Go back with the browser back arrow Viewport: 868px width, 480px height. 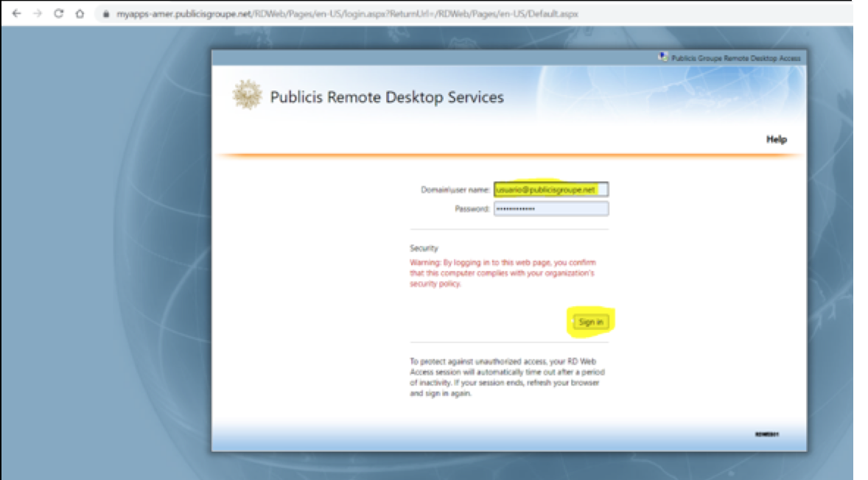[x=17, y=14]
